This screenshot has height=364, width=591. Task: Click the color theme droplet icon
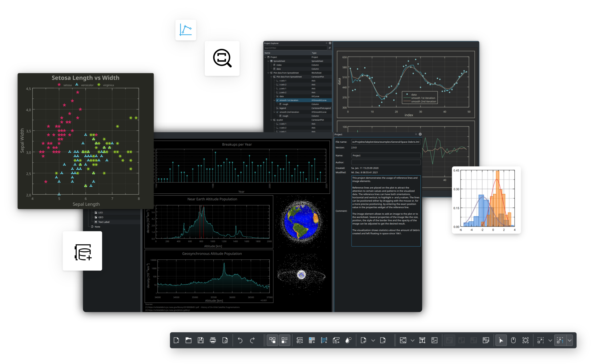(348, 340)
